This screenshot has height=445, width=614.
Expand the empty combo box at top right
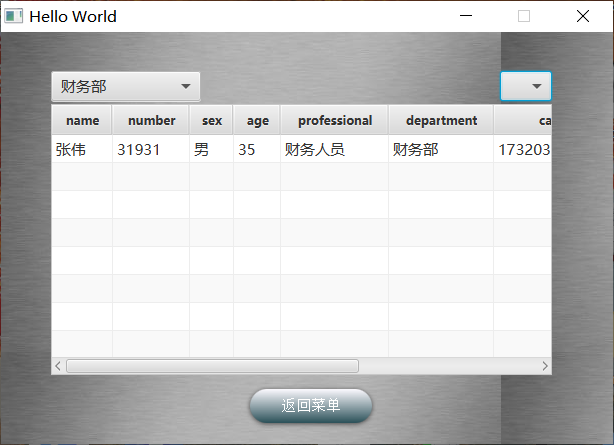coord(526,87)
